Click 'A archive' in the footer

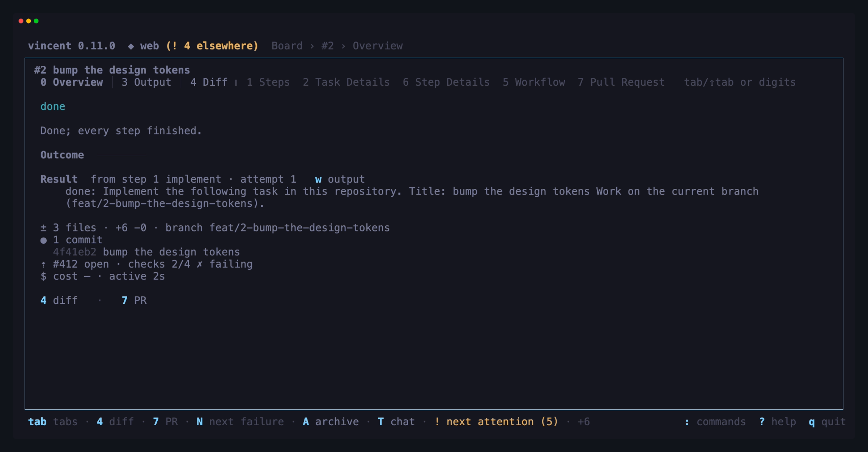[x=331, y=422]
